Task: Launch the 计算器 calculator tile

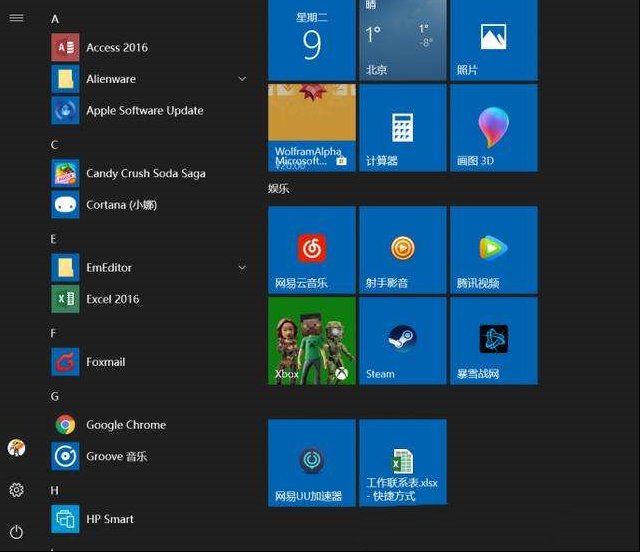Action: [x=403, y=128]
